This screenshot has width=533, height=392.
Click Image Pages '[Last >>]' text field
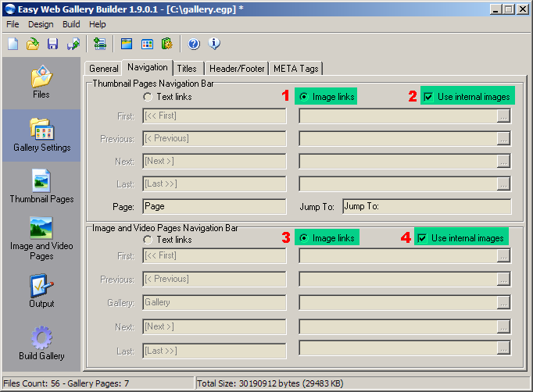pyautogui.click(x=214, y=351)
